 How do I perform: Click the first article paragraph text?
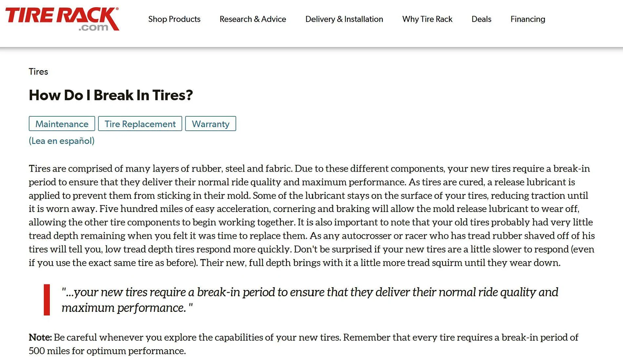pos(311,215)
